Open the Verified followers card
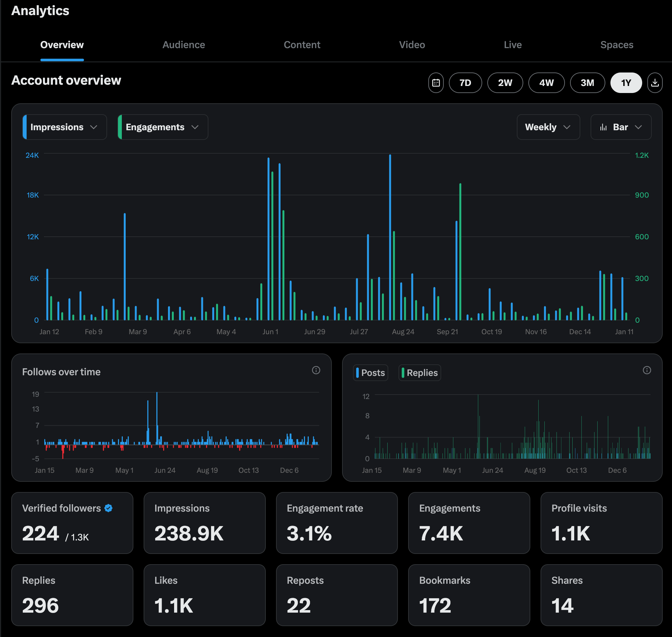The width and height of the screenshot is (672, 637). 72,523
